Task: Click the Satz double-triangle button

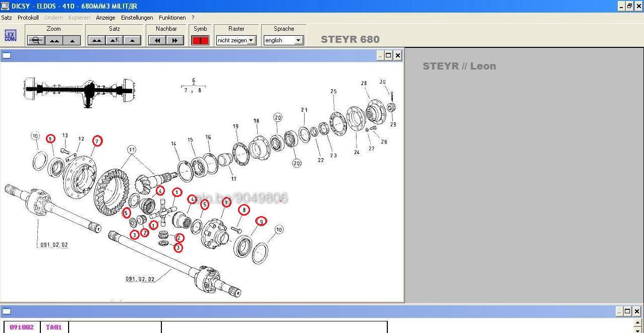Action: click(x=96, y=40)
